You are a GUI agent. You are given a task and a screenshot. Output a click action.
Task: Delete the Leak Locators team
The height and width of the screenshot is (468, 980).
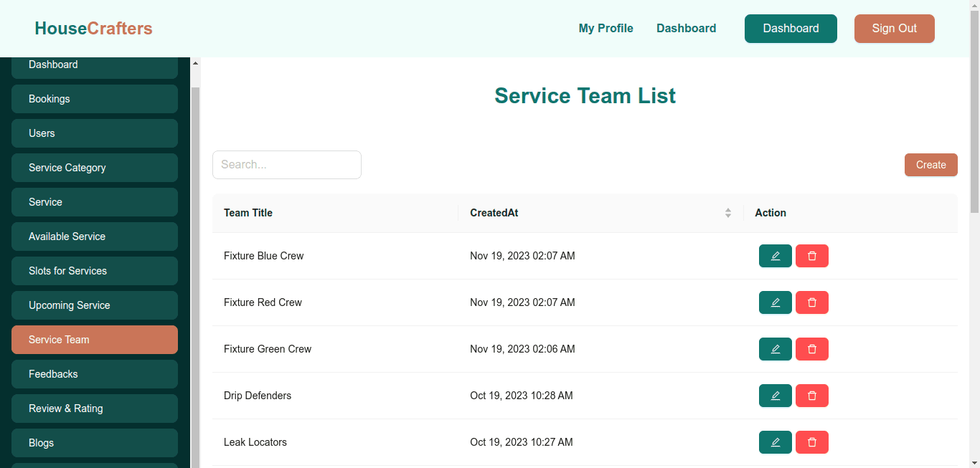tap(811, 442)
